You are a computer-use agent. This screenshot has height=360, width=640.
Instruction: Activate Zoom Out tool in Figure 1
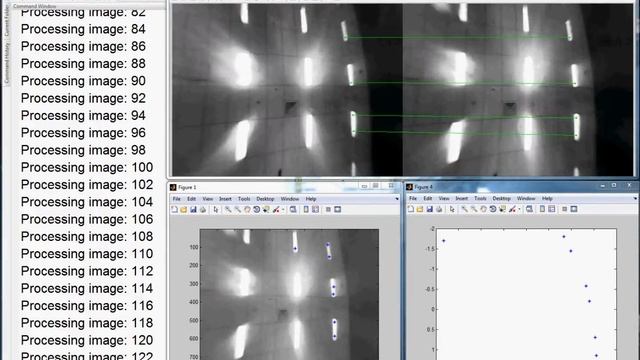click(238, 209)
